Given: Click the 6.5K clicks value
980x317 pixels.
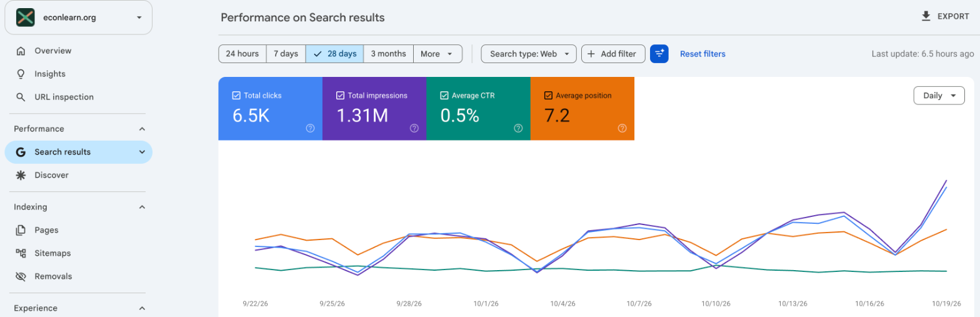Looking at the screenshot, I should click(x=251, y=116).
